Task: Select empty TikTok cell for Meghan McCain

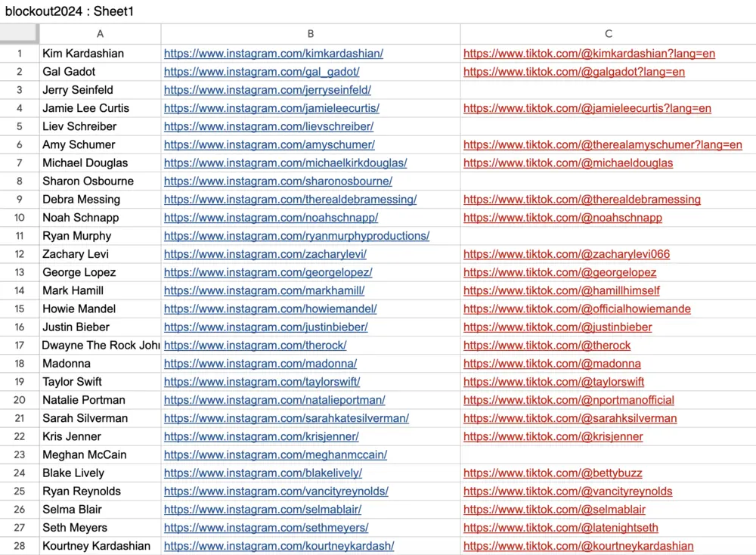Action: coord(608,455)
